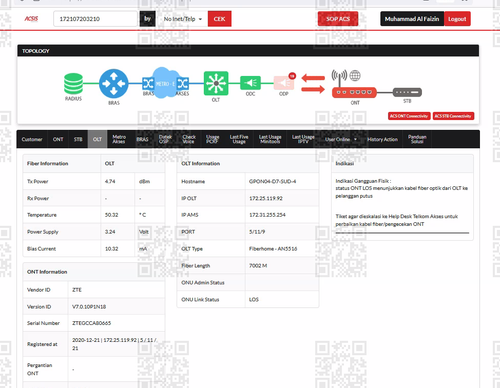Click the TOPOLOGY panel header
The height and width of the screenshot is (388, 500).
tap(248, 51)
